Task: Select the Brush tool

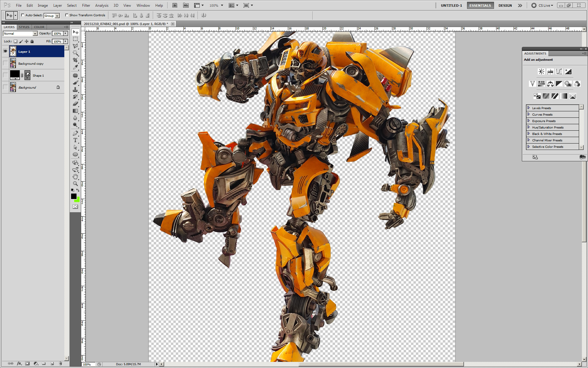Action: pos(75,82)
